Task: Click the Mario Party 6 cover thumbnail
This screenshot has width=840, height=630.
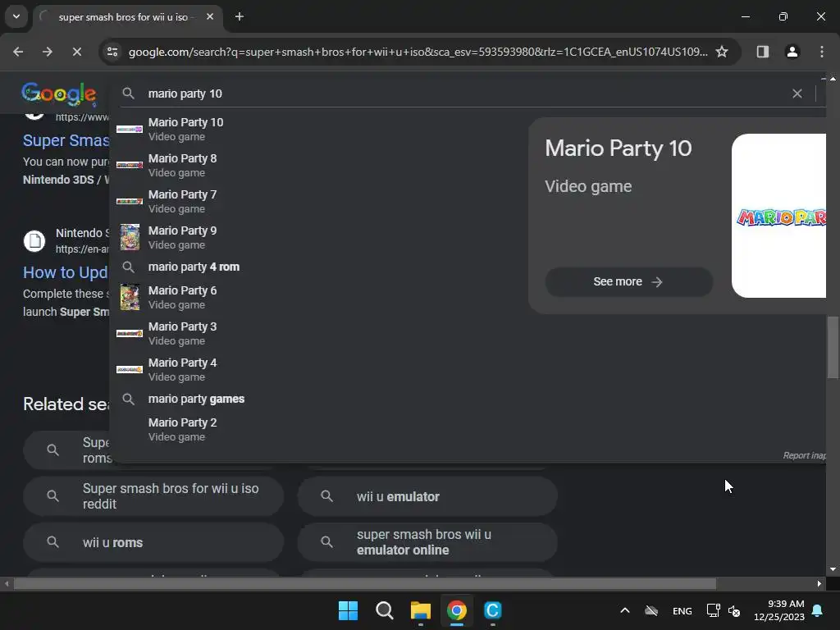Action: (x=130, y=297)
